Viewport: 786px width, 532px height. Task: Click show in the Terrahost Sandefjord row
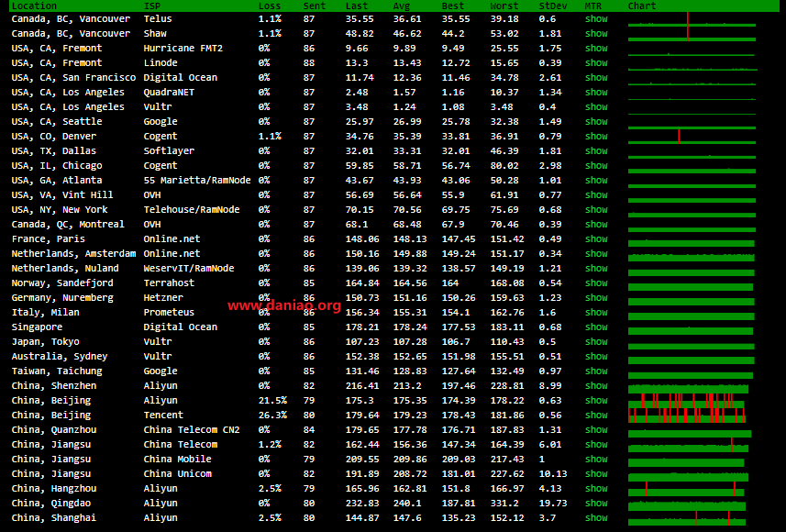(596, 283)
